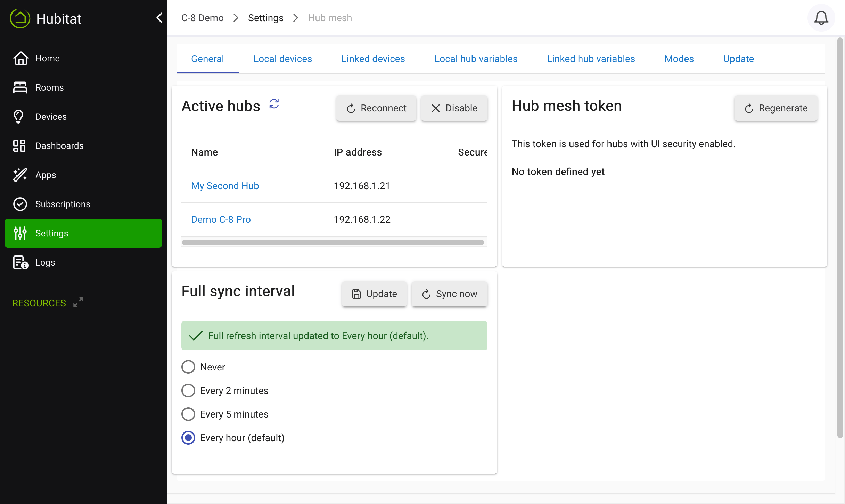Click IP address 192.168.1.22
845x504 pixels.
[362, 219]
